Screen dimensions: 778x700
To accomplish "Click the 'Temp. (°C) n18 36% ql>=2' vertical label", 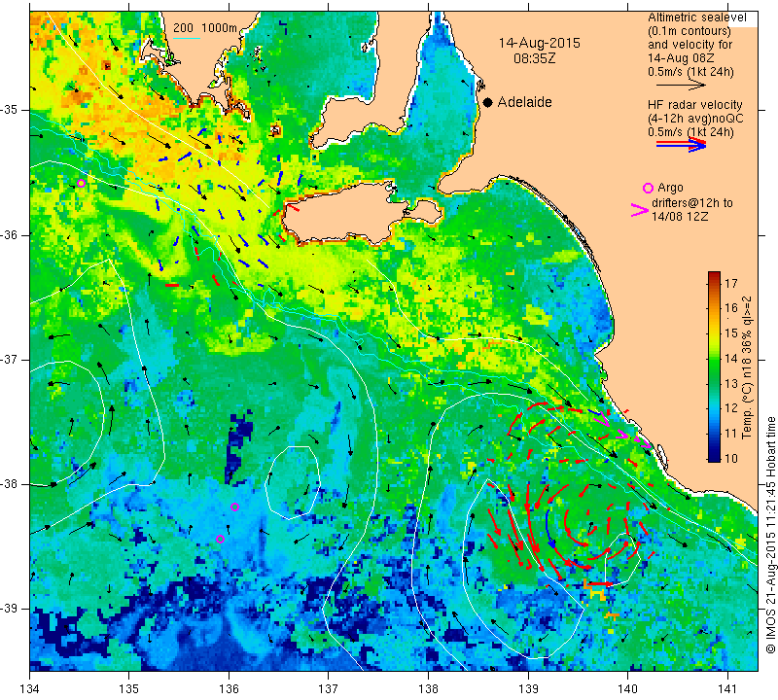I will (746, 367).
